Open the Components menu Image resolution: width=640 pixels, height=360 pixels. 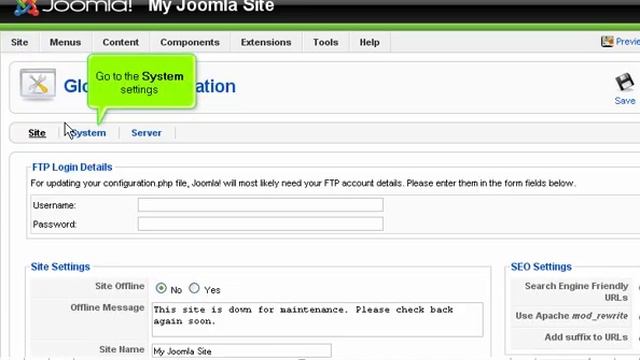click(190, 42)
